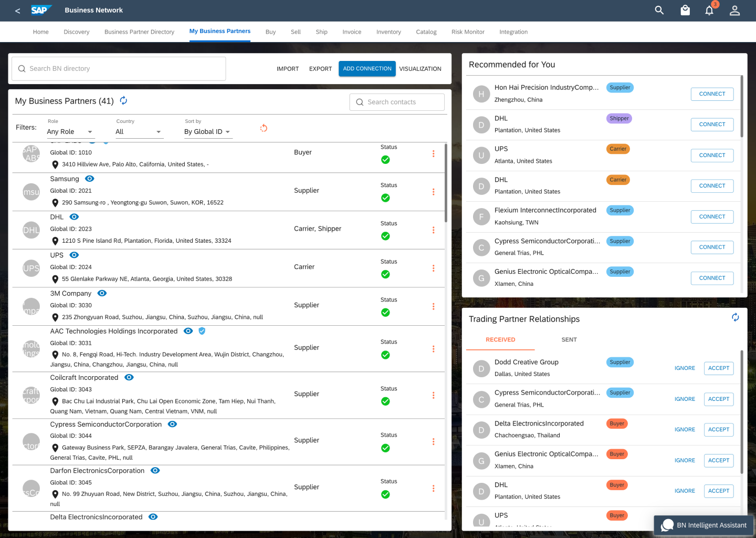Open three-dot menu for DHL partner row
756x538 pixels.
pos(433,230)
